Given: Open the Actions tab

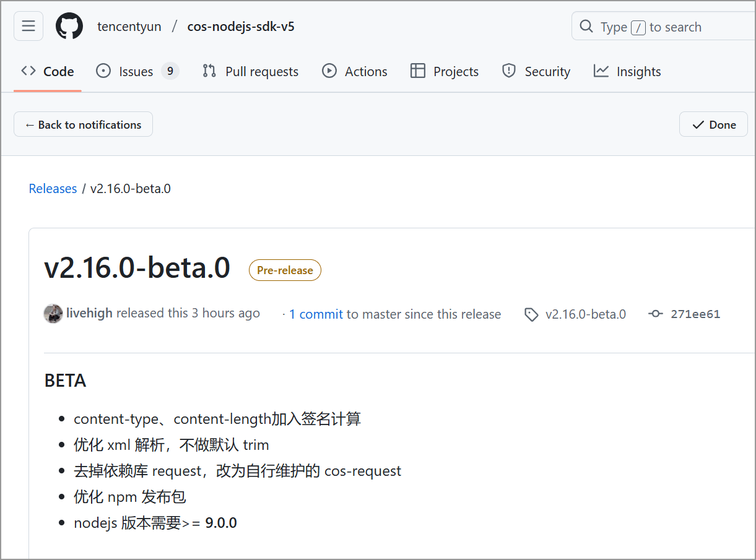Looking at the screenshot, I should (x=355, y=72).
